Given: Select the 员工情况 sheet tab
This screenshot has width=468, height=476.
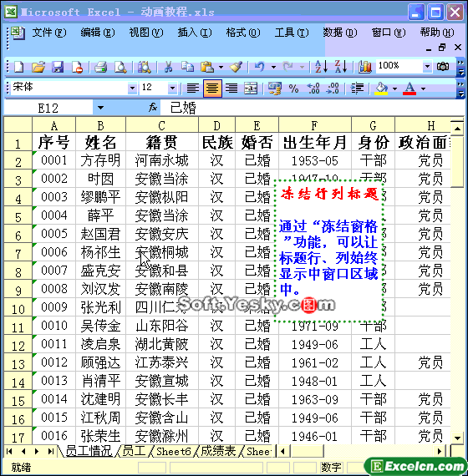Looking at the screenshot, I should click(x=89, y=451).
